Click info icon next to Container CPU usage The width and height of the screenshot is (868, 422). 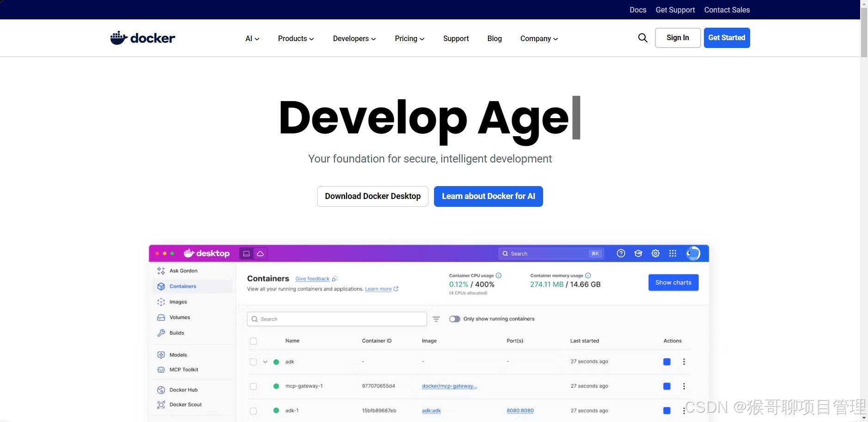coord(499,276)
